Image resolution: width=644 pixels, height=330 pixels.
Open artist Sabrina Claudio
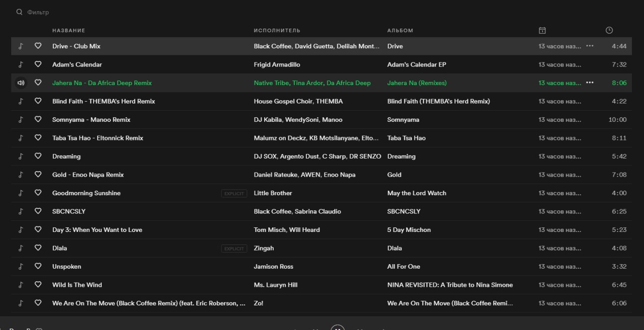click(x=318, y=211)
